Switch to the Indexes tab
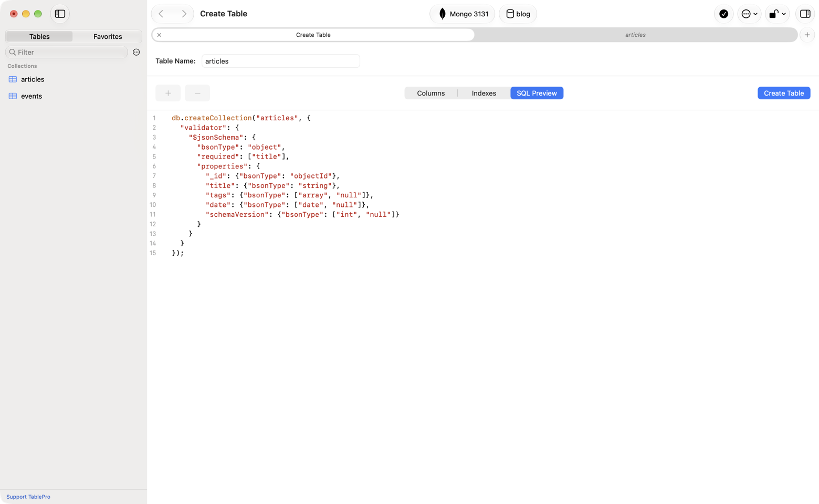Screen dimensions: 819x504 tap(484, 93)
